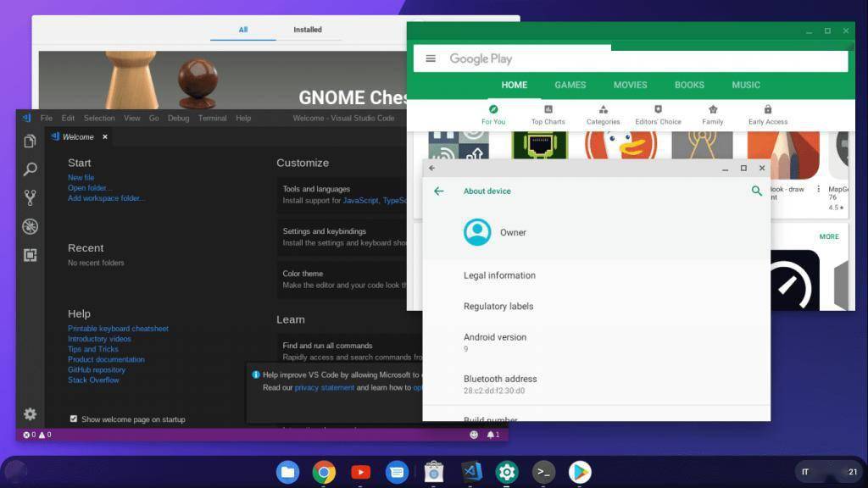This screenshot has height=488, width=868.
Task: Open the Explorer icon in VS Code sidebar
Action: tap(30, 141)
